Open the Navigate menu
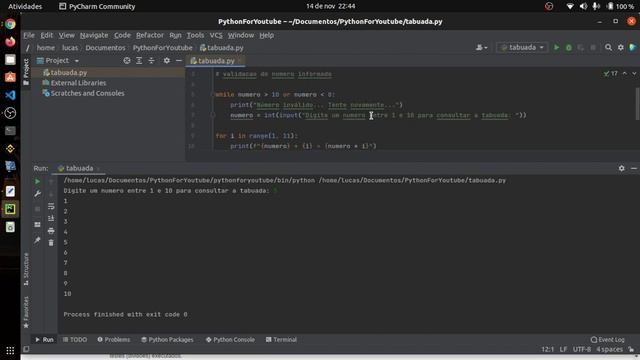The width and height of the screenshot is (640, 360). 94,35
